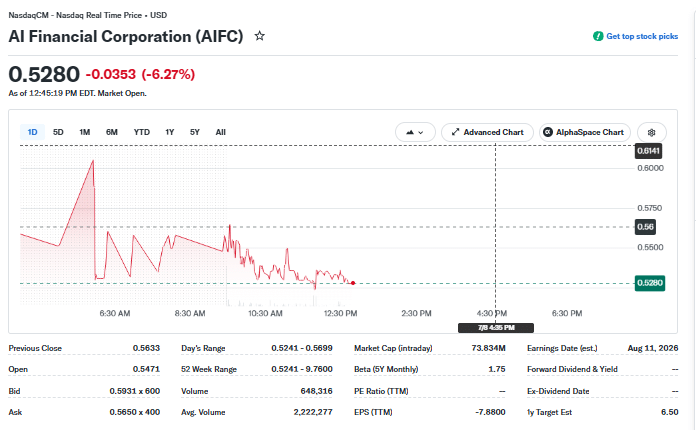This screenshot has height=430, width=696.
Task: Click 1y Target Est value 6.50
Action: (x=669, y=412)
